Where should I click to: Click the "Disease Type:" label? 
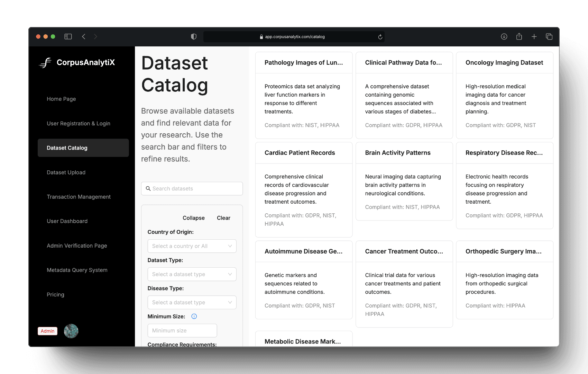[x=166, y=288]
